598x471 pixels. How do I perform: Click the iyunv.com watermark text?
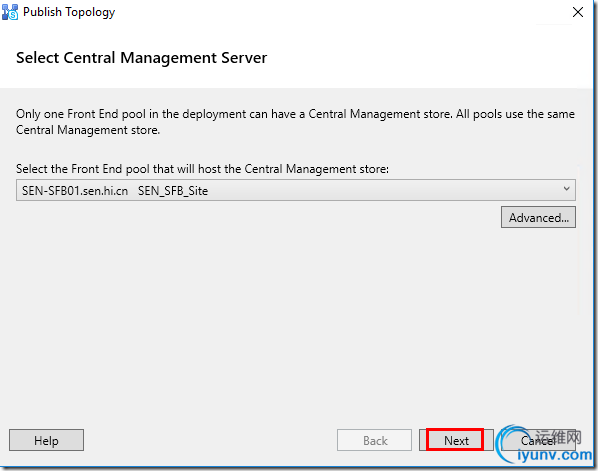click(555, 455)
